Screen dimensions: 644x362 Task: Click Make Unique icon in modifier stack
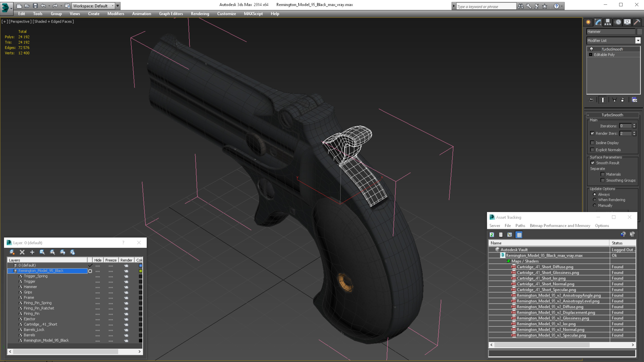pyautogui.click(x=614, y=100)
